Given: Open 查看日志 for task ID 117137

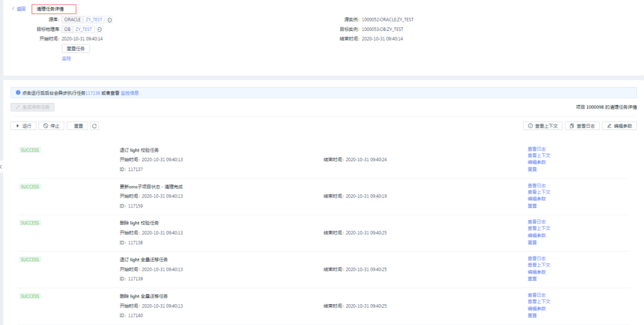Looking at the screenshot, I should coord(537,149).
